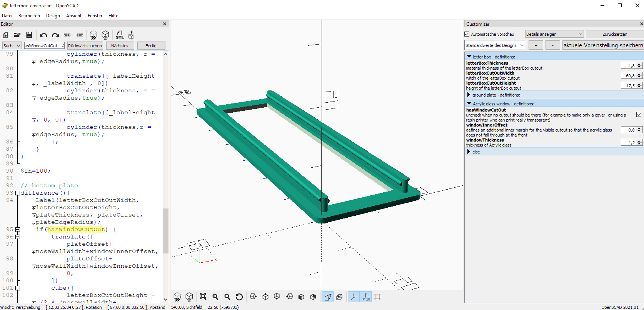Save the file with the floppy disk icon
This screenshot has height=310, width=644.
tap(29, 35)
